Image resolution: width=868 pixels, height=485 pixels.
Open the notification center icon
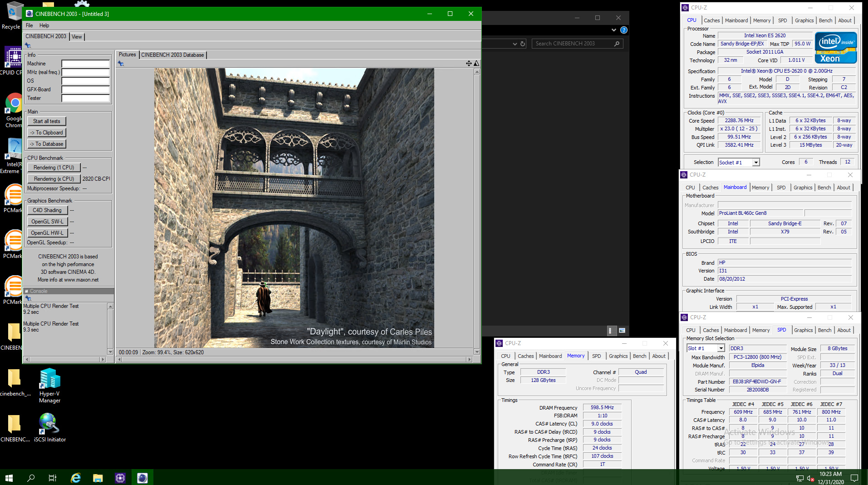pyautogui.click(x=854, y=478)
